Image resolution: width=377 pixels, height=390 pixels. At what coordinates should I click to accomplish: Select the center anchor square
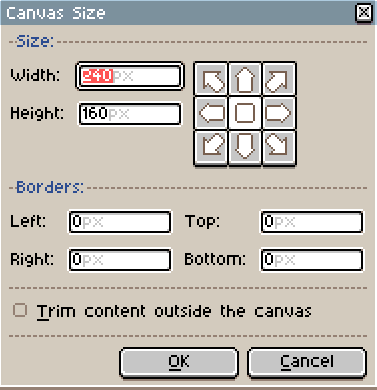coord(245,113)
